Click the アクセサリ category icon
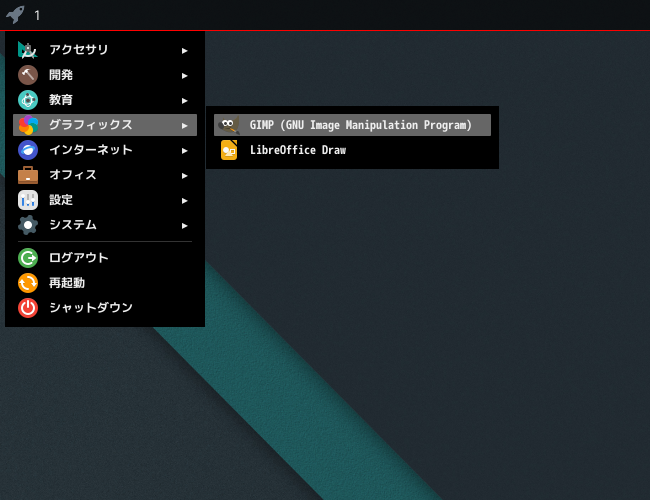Image resolution: width=650 pixels, height=500 pixels. pyautogui.click(x=28, y=50)
